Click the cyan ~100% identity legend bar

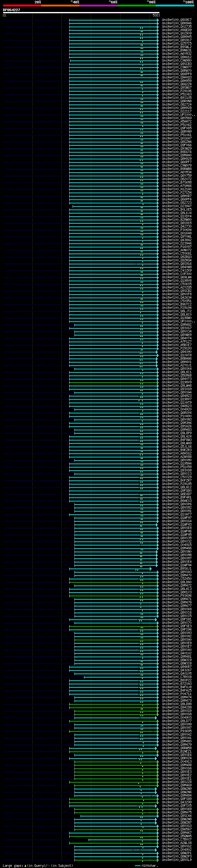click(175, 6)
